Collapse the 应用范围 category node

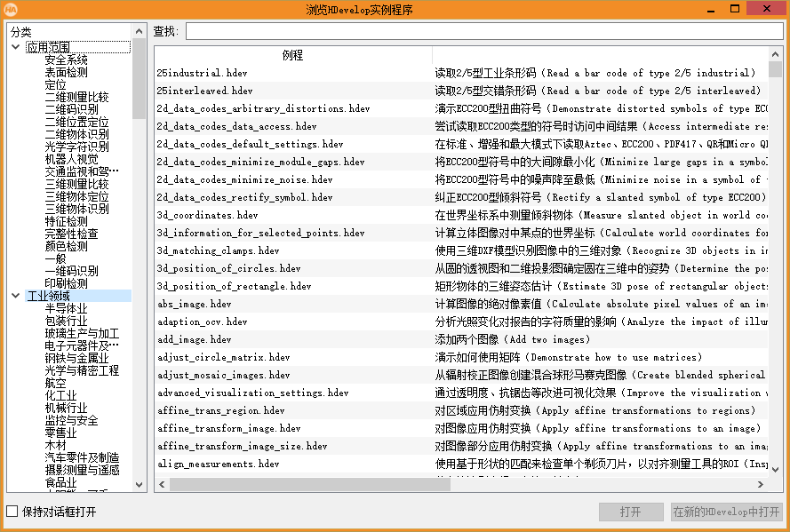point(16,47)
